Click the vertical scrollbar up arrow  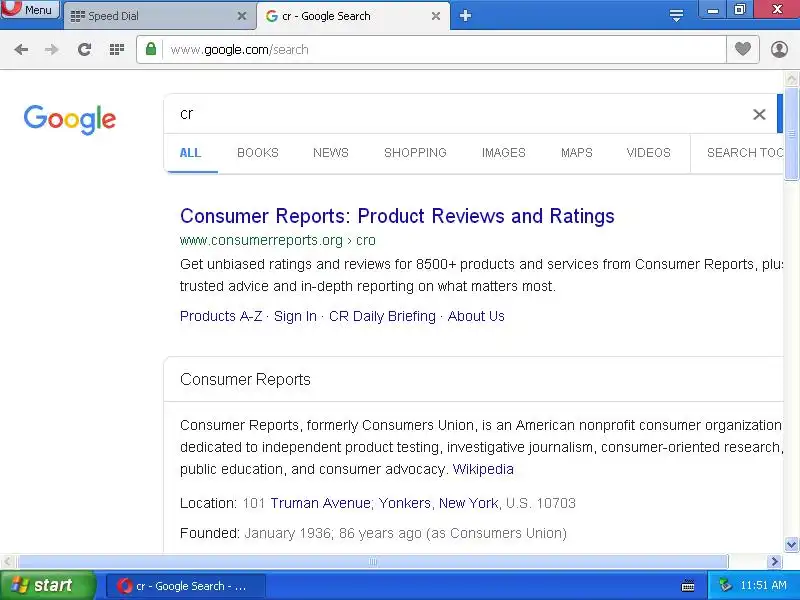pos(791,79)
